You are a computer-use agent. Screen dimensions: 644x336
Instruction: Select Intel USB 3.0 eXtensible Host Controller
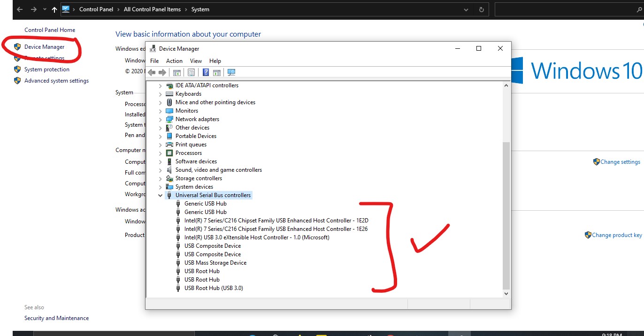tap(257, 237)
